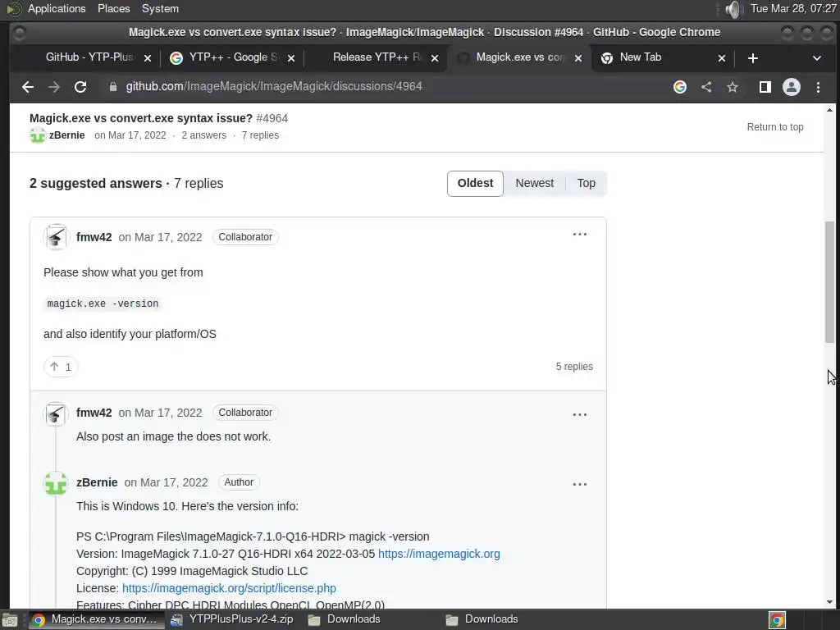Switch to YTPPlusPlus-v2-4.zip taskbar window
Screen dimensions: 840x630
232,619
